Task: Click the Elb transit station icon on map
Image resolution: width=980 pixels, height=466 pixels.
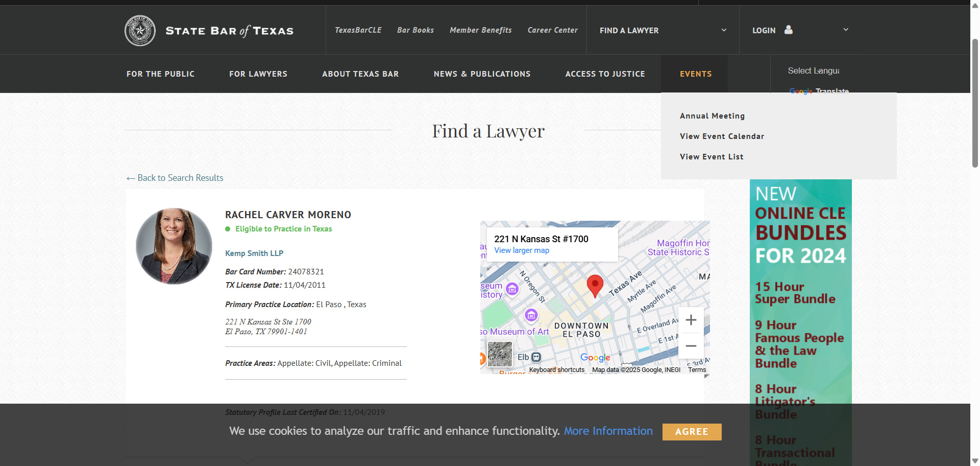Action: (x=536, y=357)
